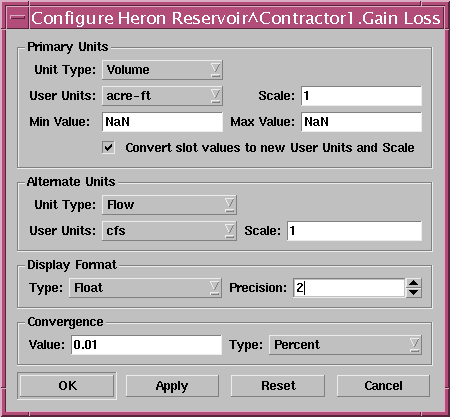Open Alternate User Units cfs dropdown
Image resolution: width=450 pixels, height=417 pixels.
pos(169,231)
